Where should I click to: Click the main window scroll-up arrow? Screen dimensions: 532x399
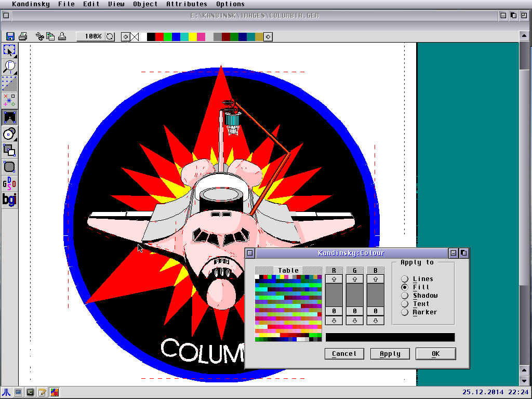point(524,36)
